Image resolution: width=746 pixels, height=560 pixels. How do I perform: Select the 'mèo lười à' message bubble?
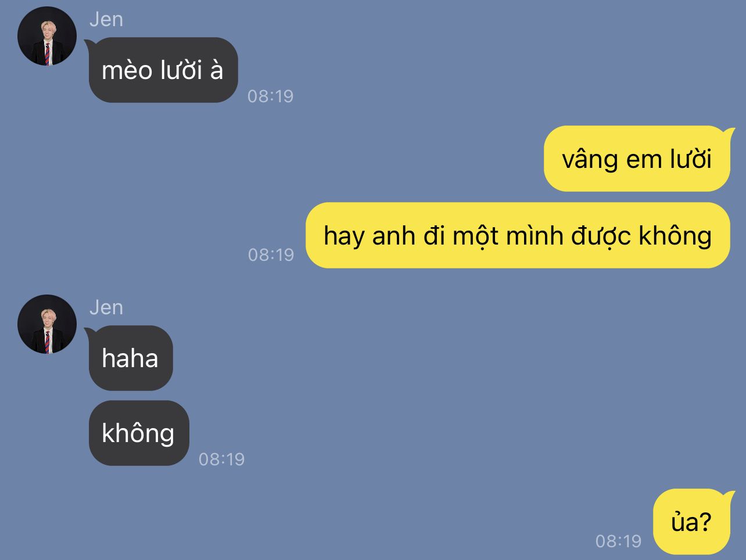tap(163, 70)
